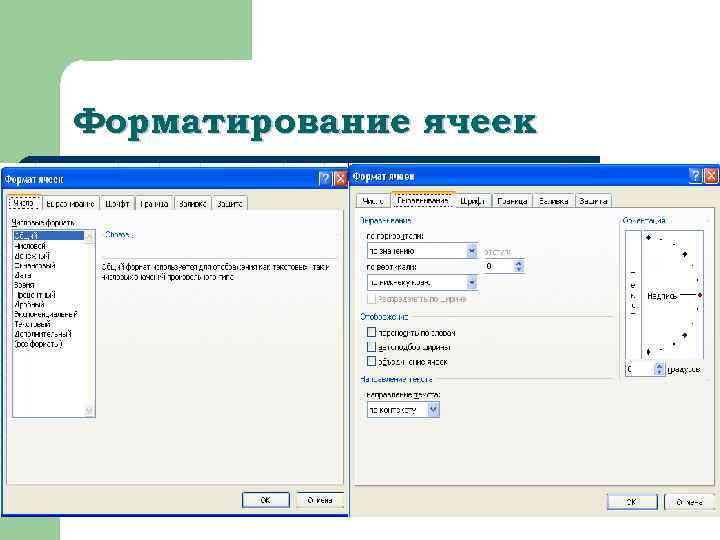Image resolution: width=720 pixels, height=540 pixels.
Task: Click the help question mark in right dialog
Action: coord(695,175)
